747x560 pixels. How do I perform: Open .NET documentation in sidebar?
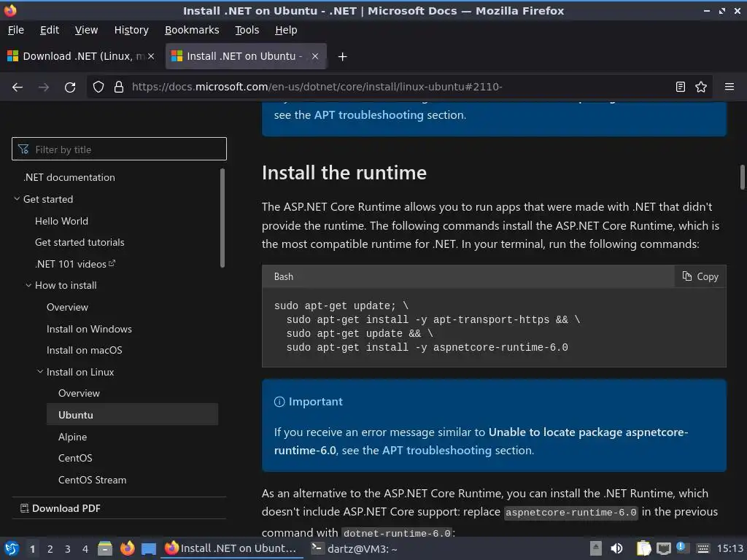[69, 177]
